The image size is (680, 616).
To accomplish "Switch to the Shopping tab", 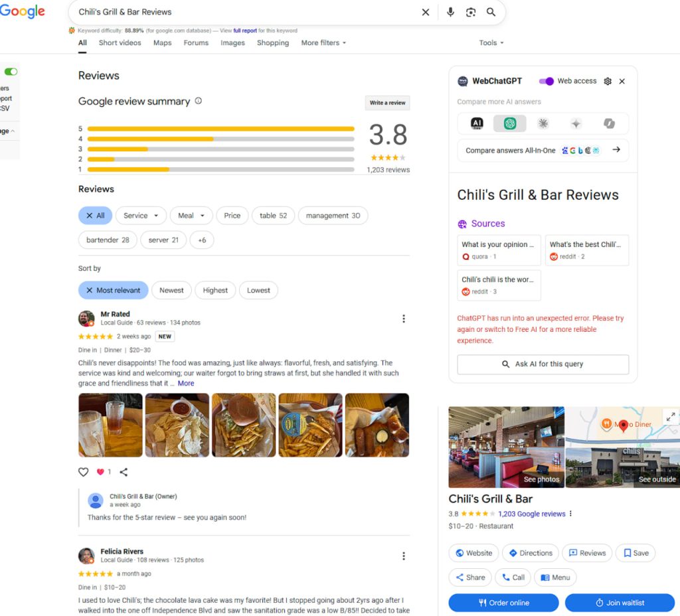I will 273,42.
